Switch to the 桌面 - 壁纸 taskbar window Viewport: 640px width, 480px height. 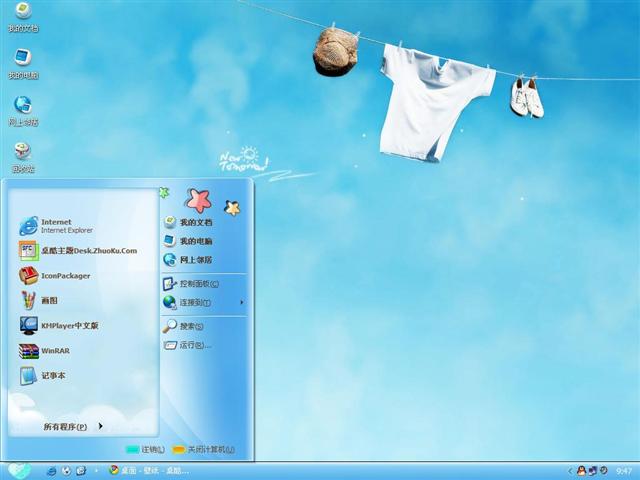click(x=149, y=471)
